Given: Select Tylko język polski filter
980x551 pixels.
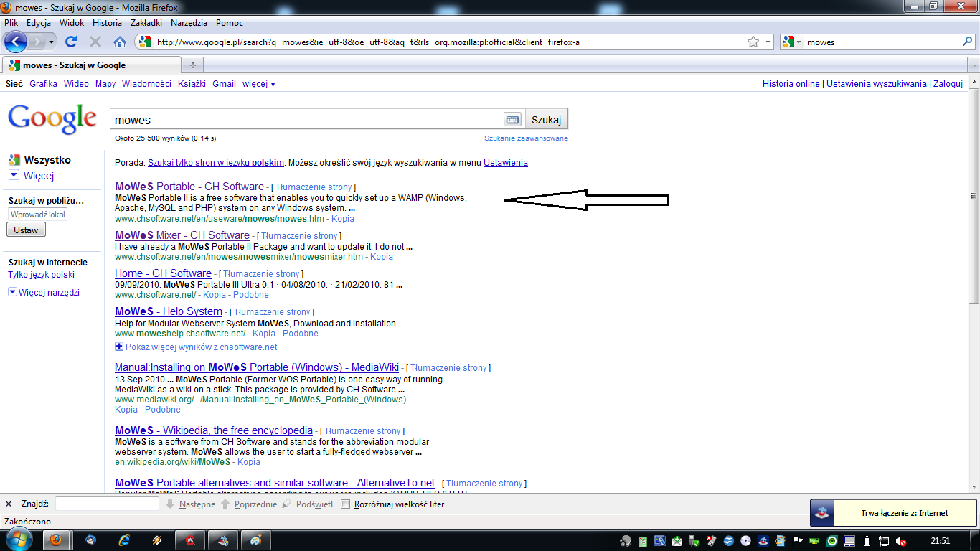Looking at the screenshot, I should (x=42, y=275).
